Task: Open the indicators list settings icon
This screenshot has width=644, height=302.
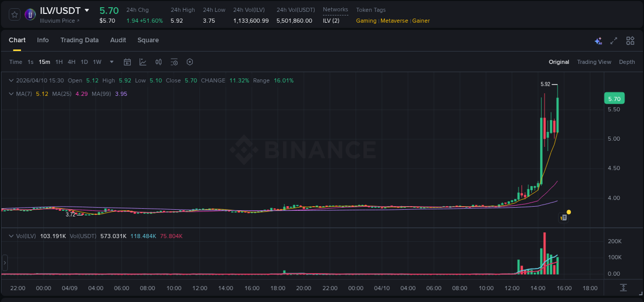Action: (x=174, y=62)
